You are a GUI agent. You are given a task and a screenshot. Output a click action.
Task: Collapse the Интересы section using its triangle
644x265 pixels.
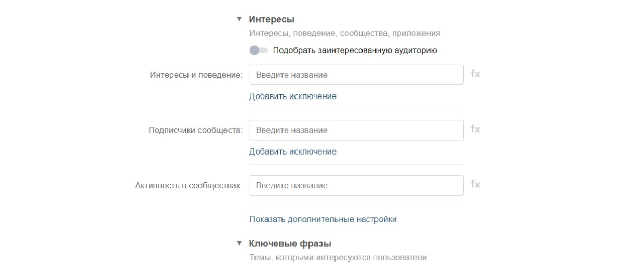click(239, 20)
